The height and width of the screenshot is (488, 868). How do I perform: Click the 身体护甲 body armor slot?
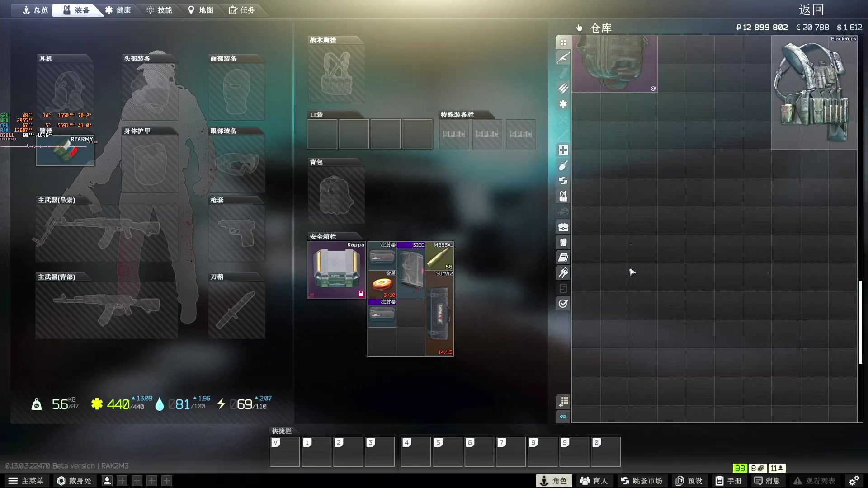pyautogui.click(x=150, y=164)
